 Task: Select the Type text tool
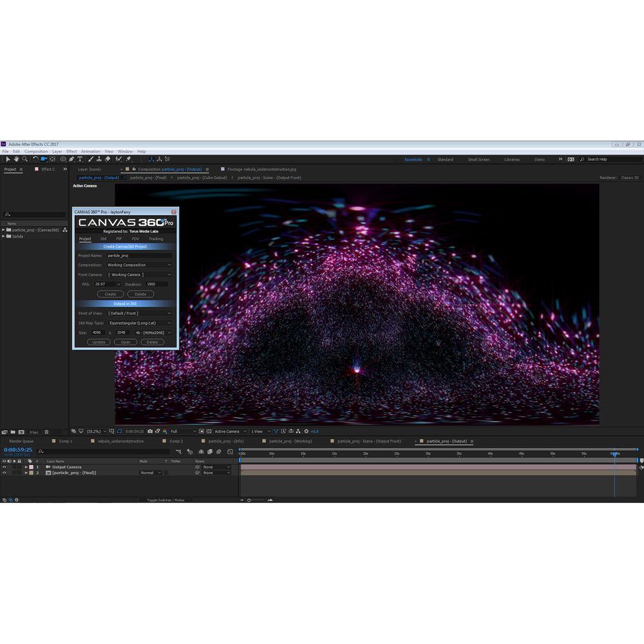80,159
